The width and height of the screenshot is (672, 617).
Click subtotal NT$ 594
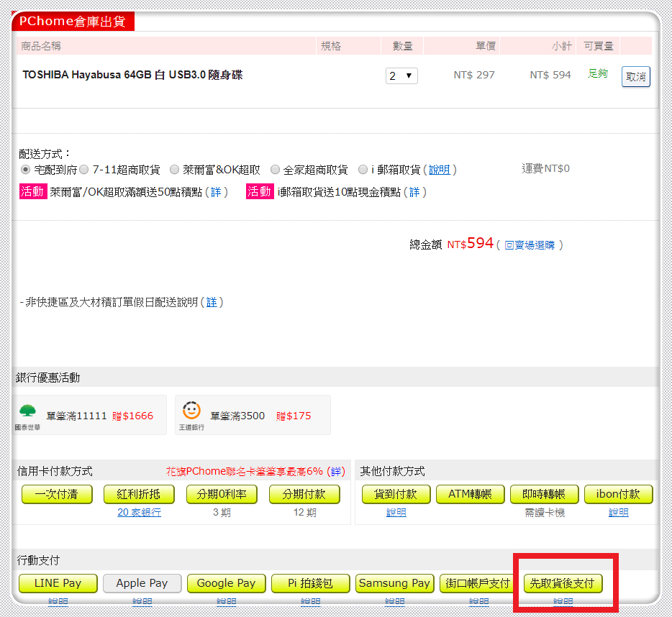point(550,75)
